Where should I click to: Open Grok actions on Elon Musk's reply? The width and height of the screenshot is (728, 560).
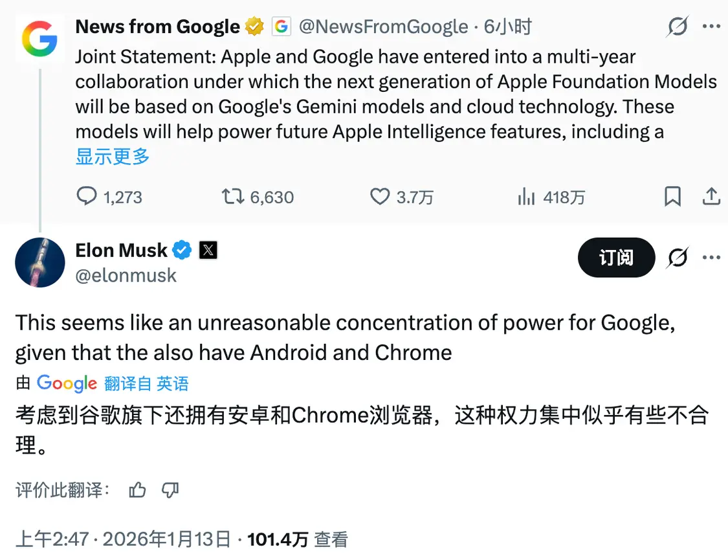click(x=678, y=257)
